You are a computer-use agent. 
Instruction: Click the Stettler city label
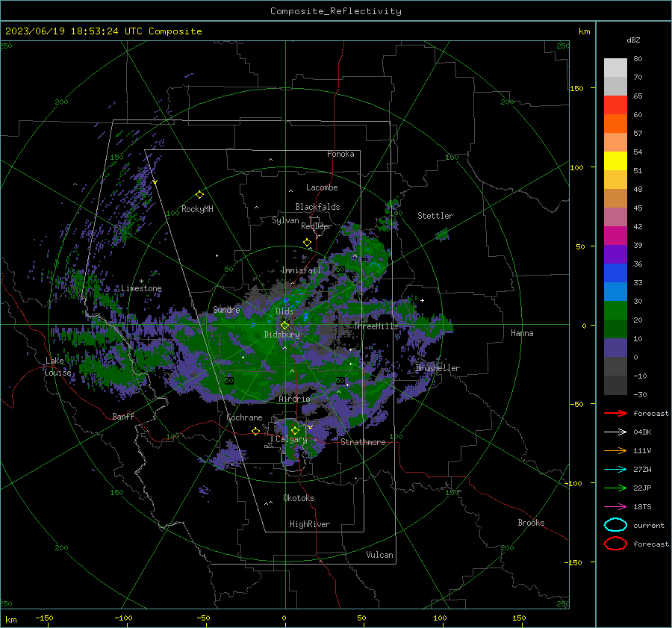[435, 216]
